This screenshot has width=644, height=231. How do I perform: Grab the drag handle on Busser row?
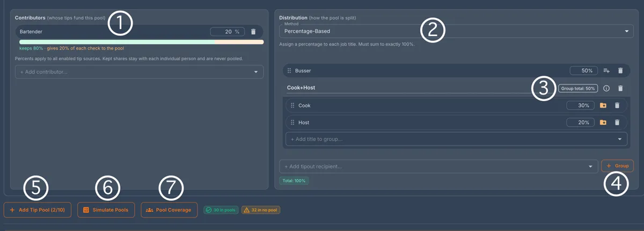(289, 70)
